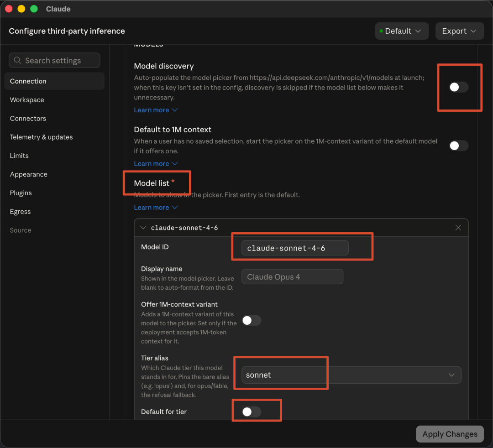493x448 pixels.
Task: Click the 'Tier alias' label
Action: point(154,358)
